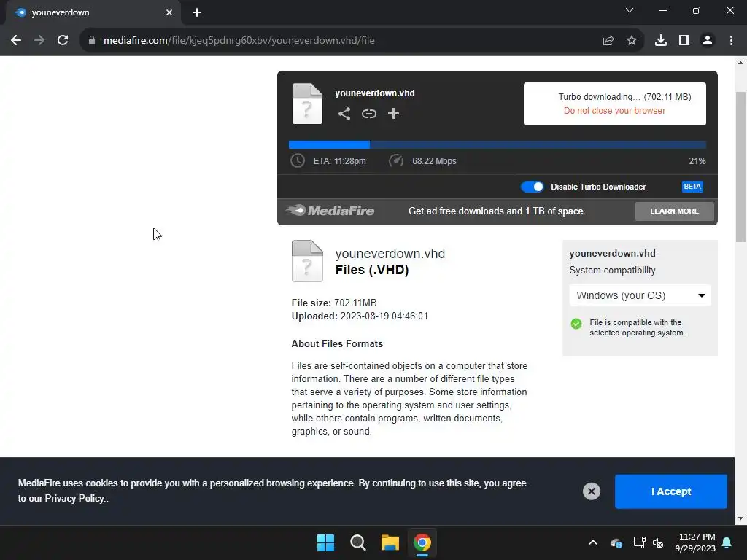Open the Windows Start menu
Viewport: 747px width, 560px height.
coord(326,542)
